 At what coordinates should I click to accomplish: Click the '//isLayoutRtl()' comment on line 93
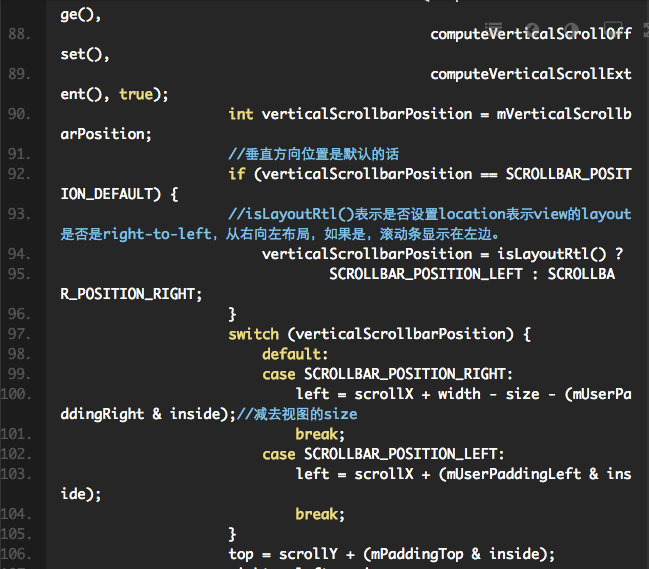click(291, 214)
